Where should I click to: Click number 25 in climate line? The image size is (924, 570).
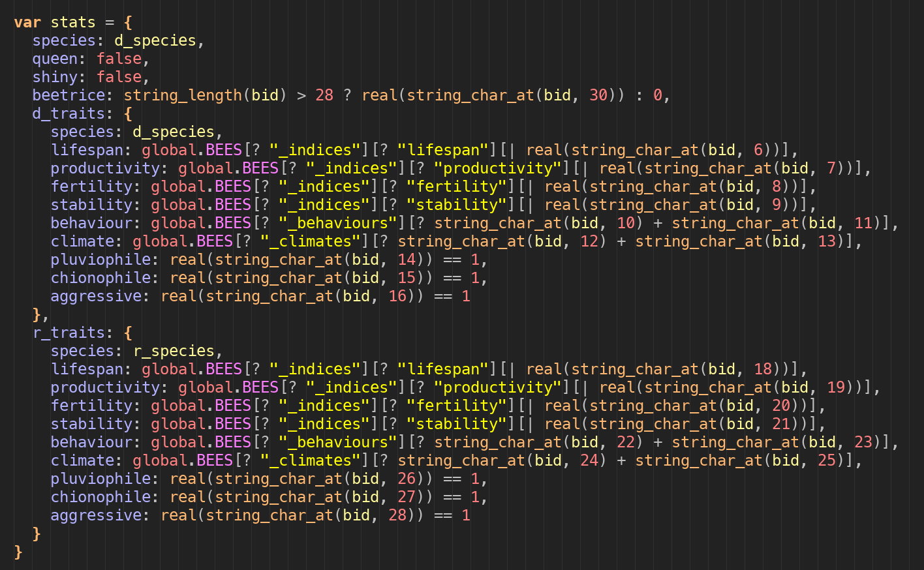coord(827,460)
